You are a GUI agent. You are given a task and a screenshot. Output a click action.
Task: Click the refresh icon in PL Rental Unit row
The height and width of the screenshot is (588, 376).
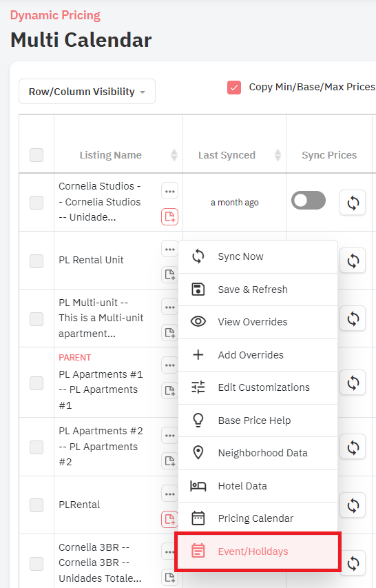tap(353, 261)
